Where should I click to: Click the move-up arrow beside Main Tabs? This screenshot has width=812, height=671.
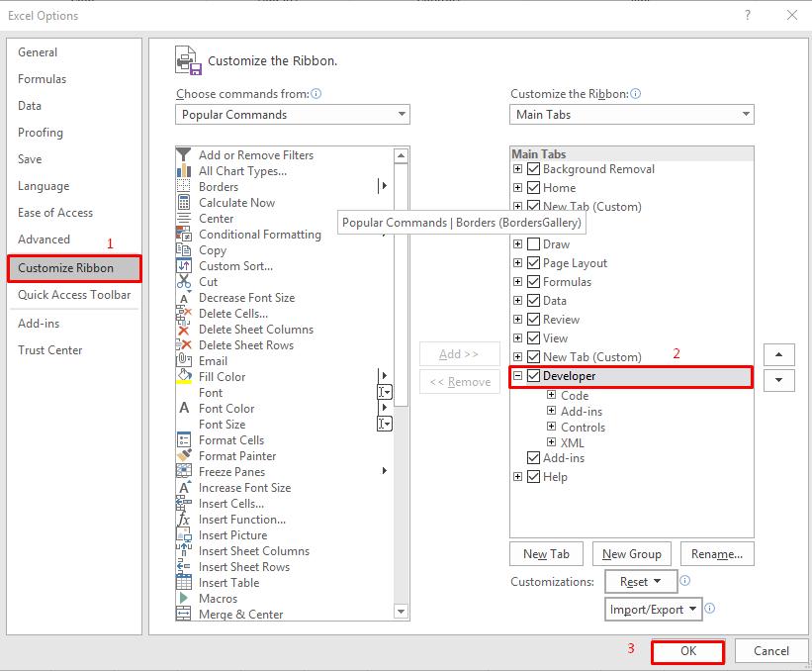coord(779,354)
